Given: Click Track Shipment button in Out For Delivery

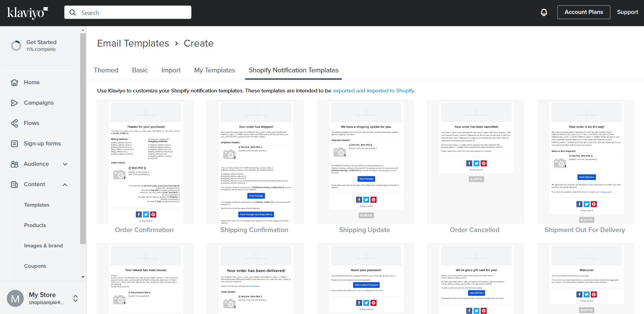Looking at the screenshot, I should point(587,177).
